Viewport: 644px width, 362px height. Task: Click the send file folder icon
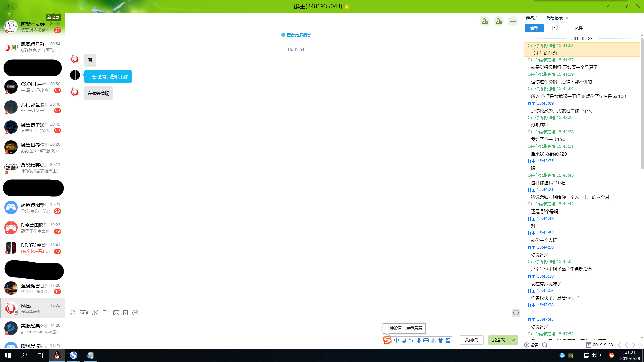point(106,313)
